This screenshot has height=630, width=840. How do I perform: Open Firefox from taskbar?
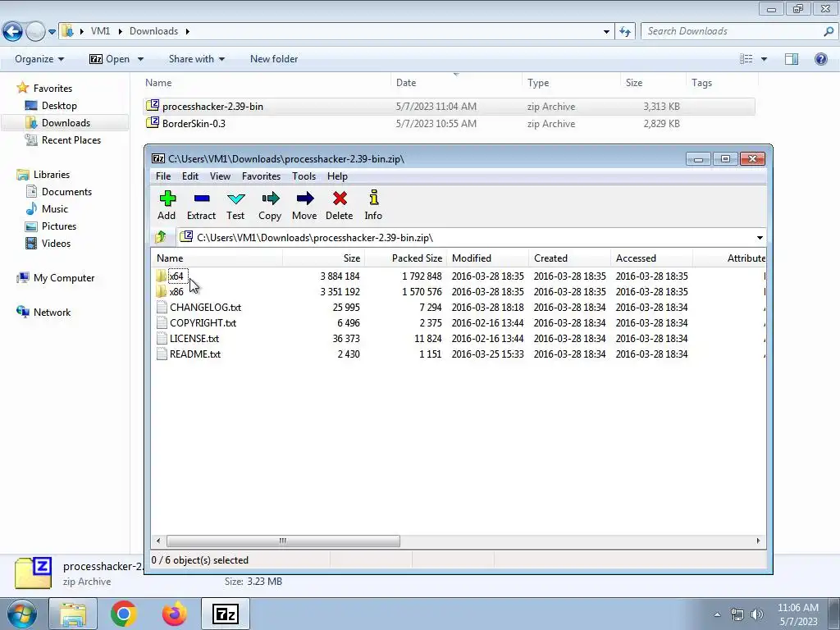(175, 614)
